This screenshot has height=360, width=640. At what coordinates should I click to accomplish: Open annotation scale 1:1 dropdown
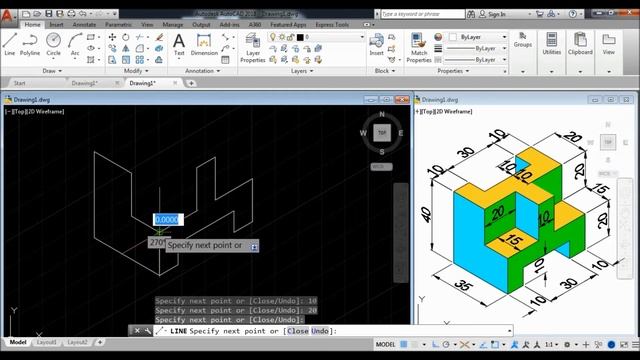coord(552,344)
